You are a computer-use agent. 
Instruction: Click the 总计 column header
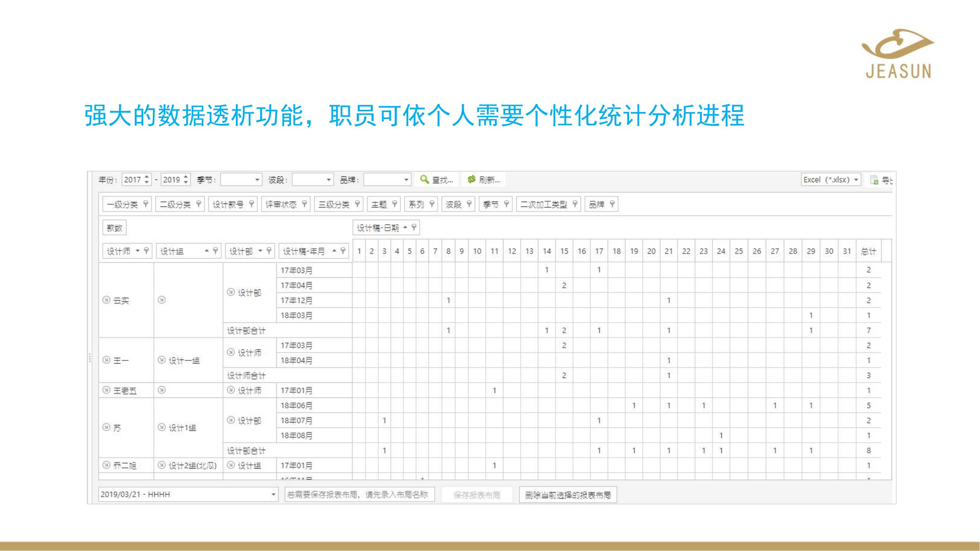[x=869, y=251]
